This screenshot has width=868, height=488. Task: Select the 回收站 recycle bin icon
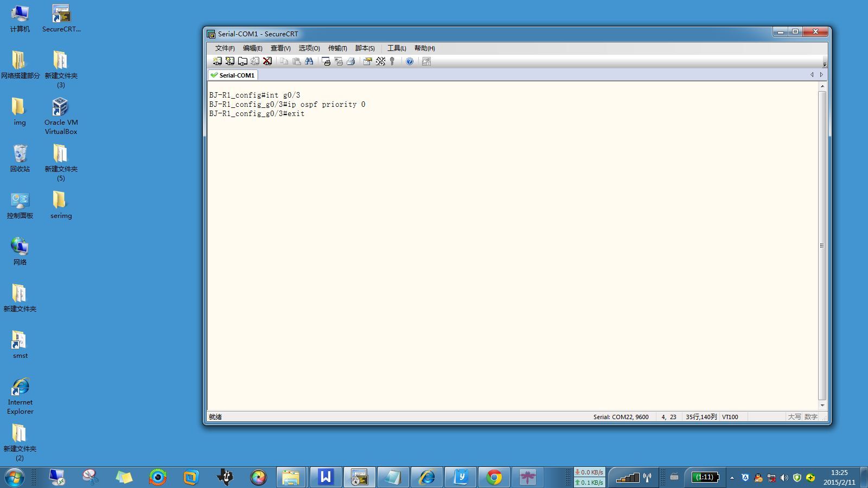pyautogui.click(x=20, y=158)
